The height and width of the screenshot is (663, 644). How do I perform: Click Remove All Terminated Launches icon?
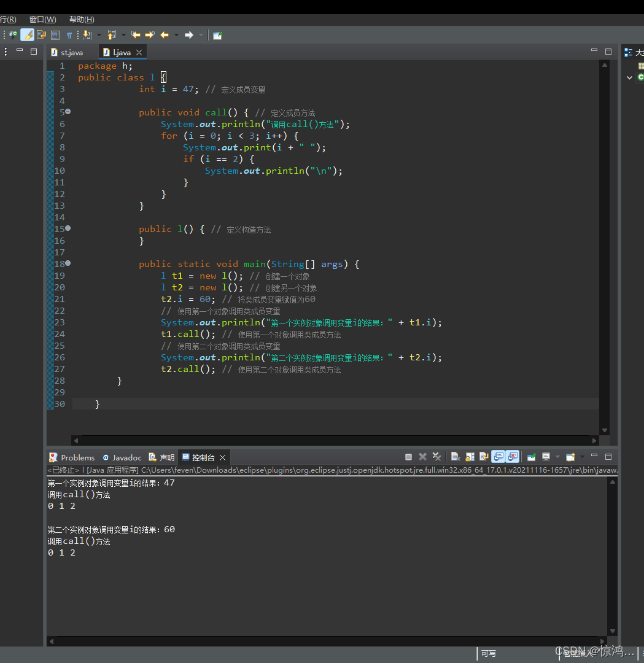point(437,457)
